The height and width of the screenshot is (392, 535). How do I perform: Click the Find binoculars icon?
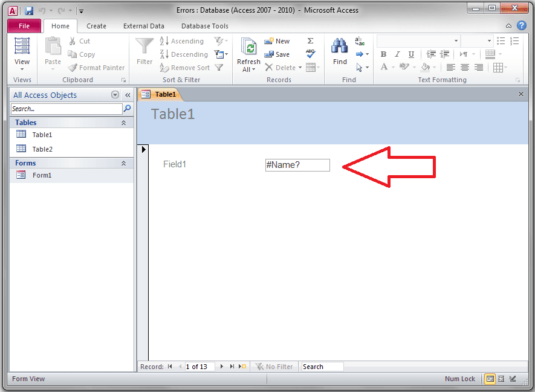tap(340, 46)
